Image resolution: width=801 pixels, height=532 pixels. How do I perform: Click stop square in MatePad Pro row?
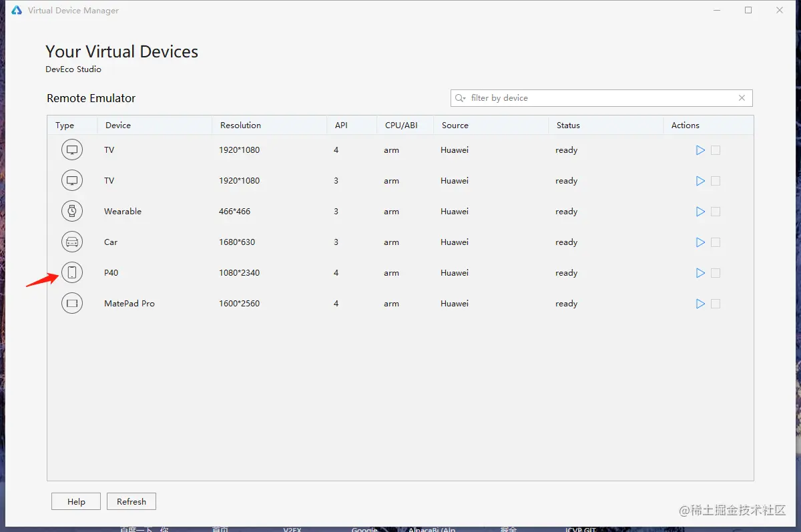tap(716, 304)
